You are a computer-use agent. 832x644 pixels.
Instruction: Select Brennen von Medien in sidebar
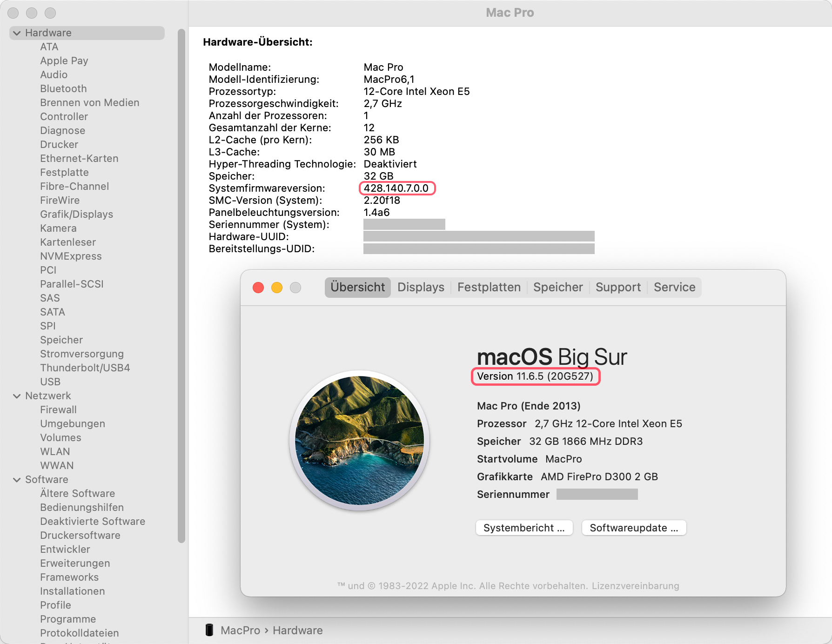90,103
